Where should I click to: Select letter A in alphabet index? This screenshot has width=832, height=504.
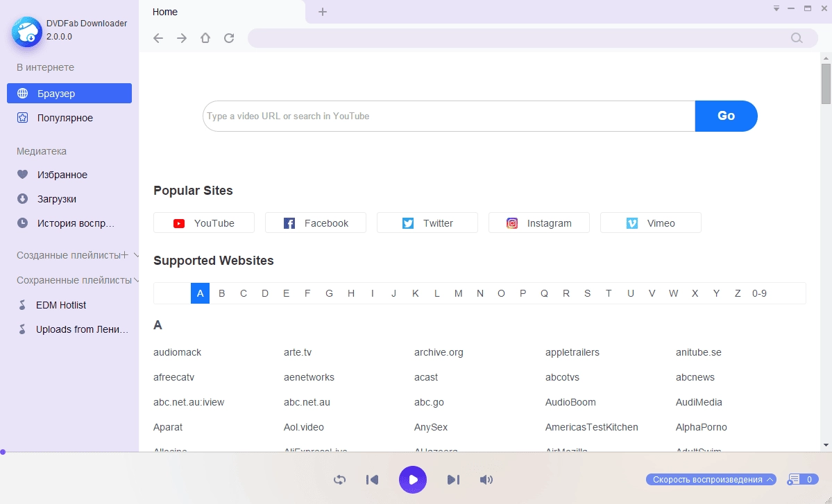[200, 293]
